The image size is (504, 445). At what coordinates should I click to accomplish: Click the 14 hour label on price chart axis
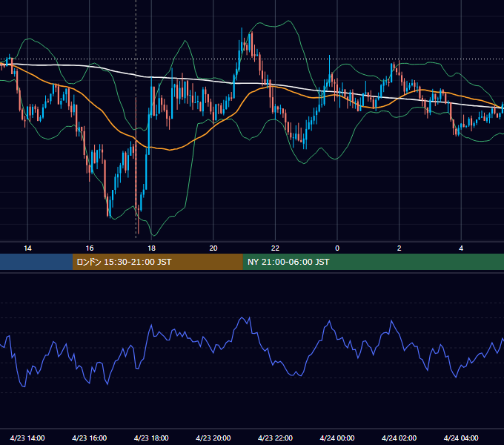point(27,248)
